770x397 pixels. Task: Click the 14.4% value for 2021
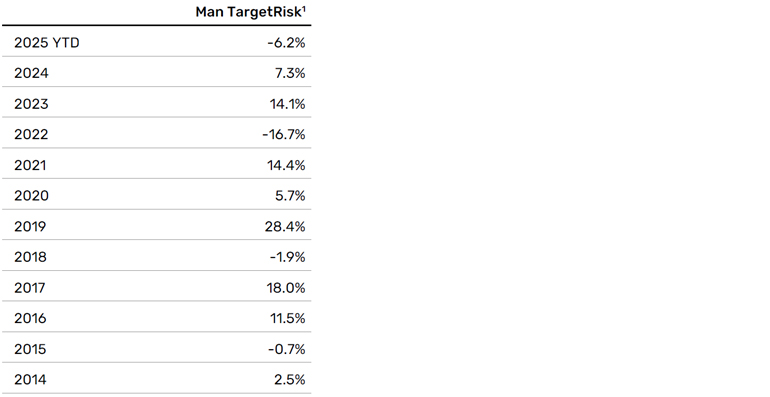(x=286, y=165)
